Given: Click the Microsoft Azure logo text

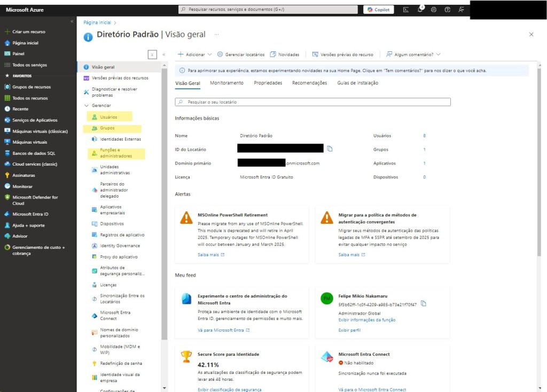Looking at the screenshot, I should [x=25, y=10].
